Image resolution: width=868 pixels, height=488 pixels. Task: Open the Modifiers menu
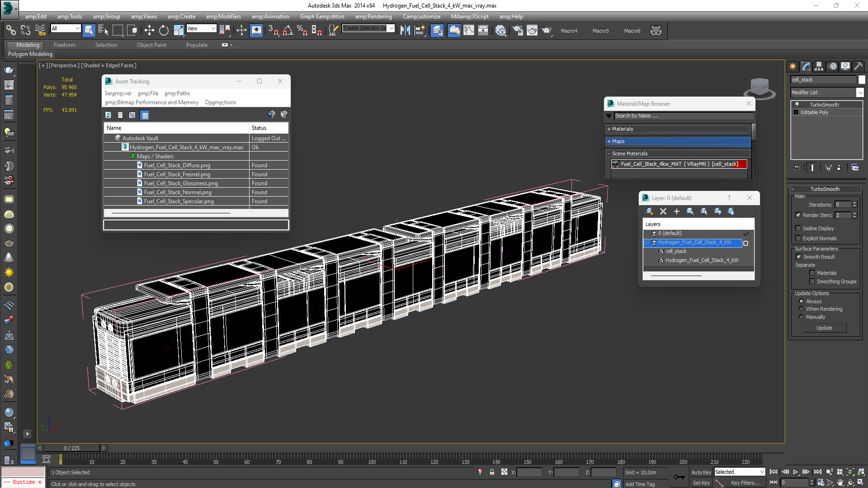[x=223, y=17]
